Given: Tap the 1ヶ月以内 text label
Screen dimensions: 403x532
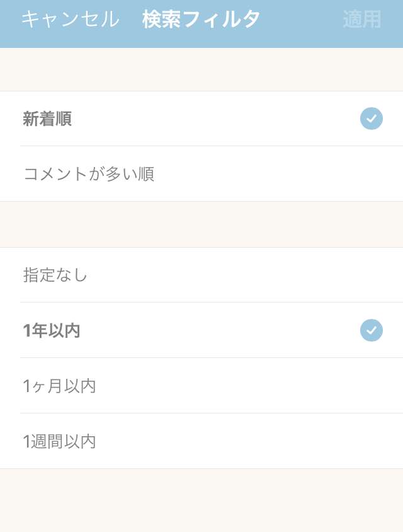Looking at the screenshot, I should click(59, 386).
